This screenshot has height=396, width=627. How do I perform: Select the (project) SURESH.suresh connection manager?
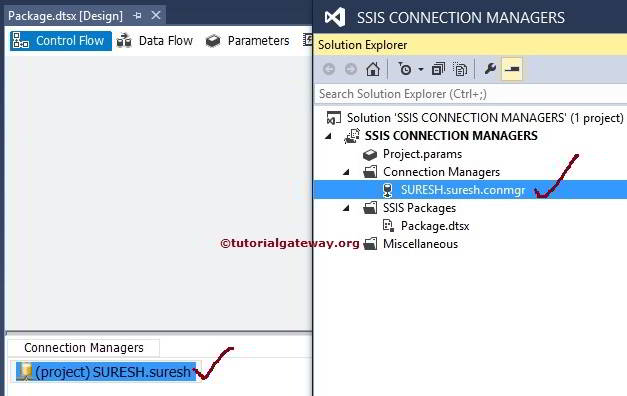click(106, 372)
